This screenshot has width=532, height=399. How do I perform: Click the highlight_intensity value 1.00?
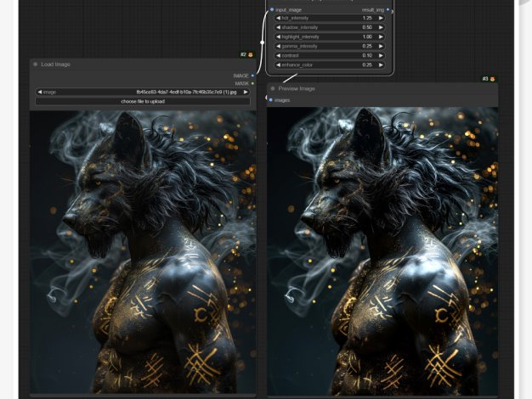pos(367,37)
